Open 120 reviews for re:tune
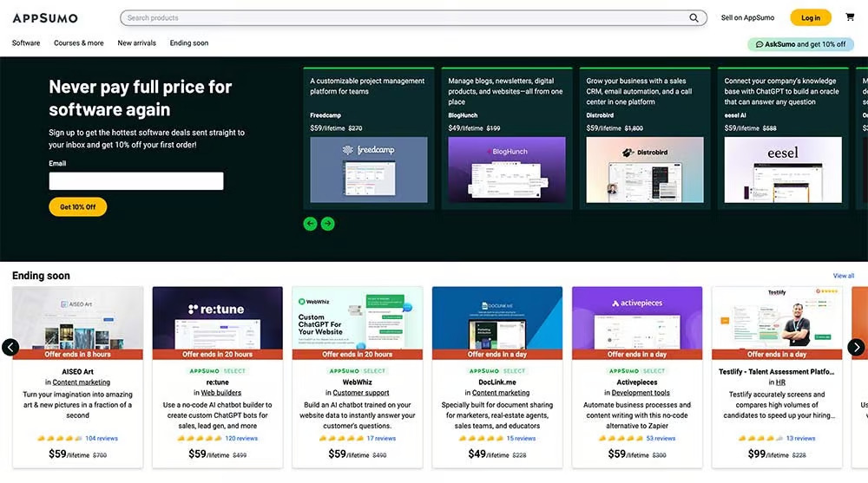868x483 pixels. pyautogui.click(x=241, y=438)
